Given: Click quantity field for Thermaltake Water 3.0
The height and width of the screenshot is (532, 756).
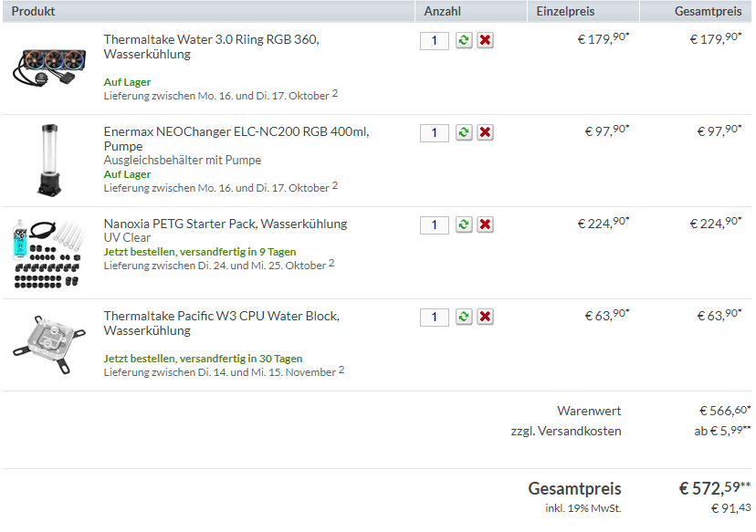Looking at the screenshot, I should [435, 40].
